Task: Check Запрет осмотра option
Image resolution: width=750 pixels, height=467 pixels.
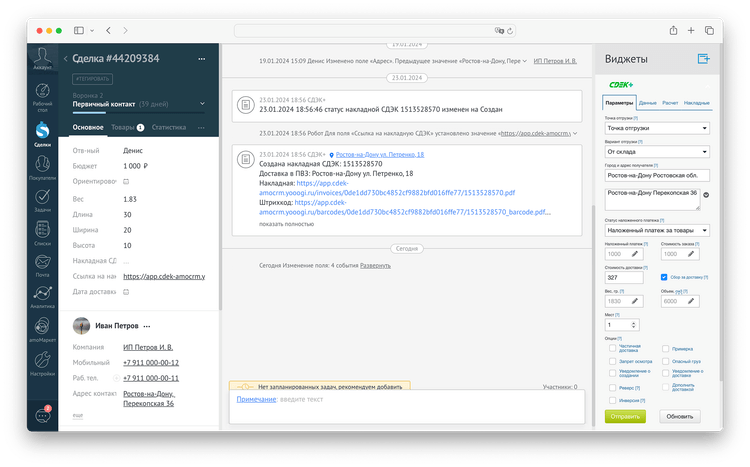Action: (612, 361)
